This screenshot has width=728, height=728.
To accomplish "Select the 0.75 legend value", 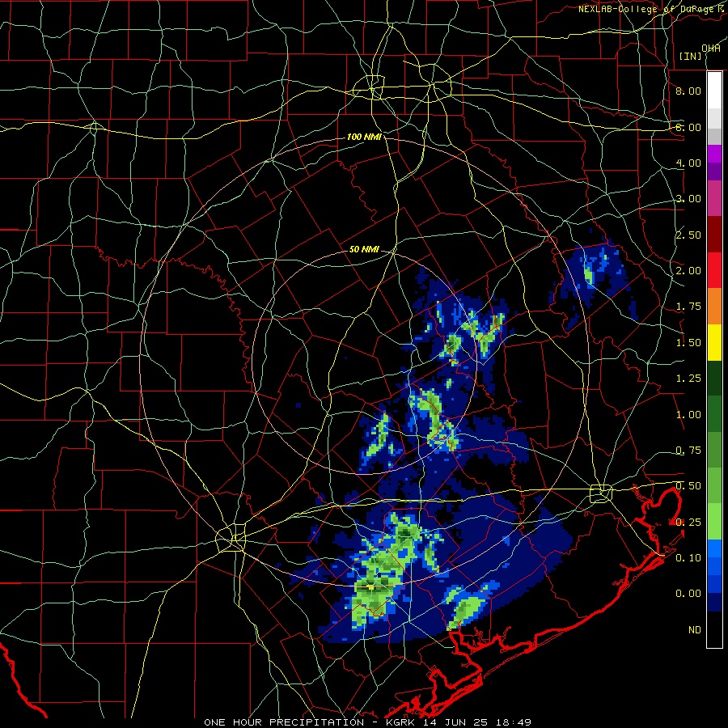I will pyautogui.click(x=688, y=451).
